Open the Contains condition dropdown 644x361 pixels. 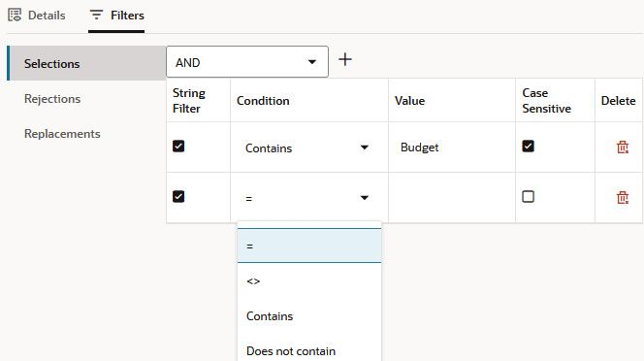click(x=308, y=148)
